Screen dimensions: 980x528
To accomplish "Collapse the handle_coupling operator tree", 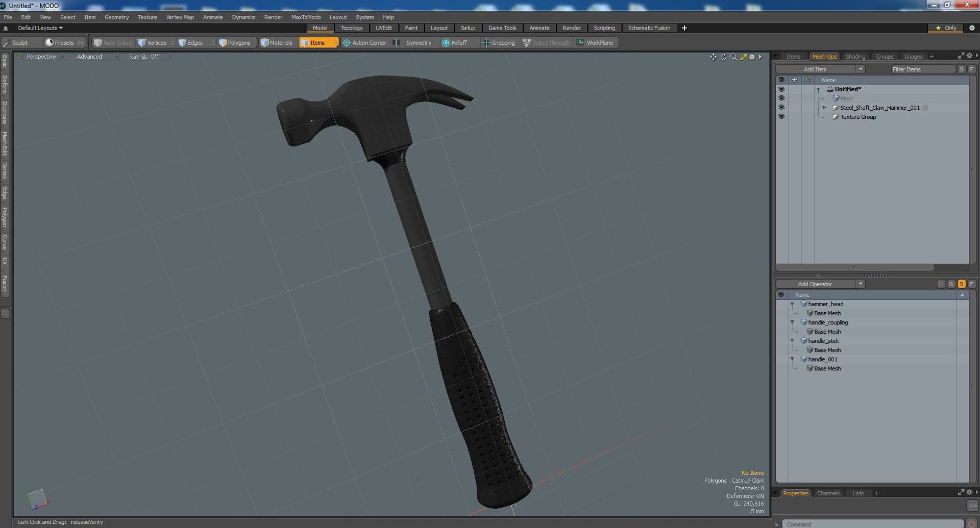I will tap(793, 322).
